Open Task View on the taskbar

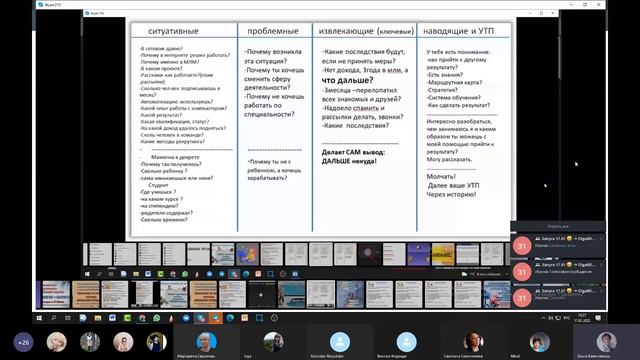68,318
